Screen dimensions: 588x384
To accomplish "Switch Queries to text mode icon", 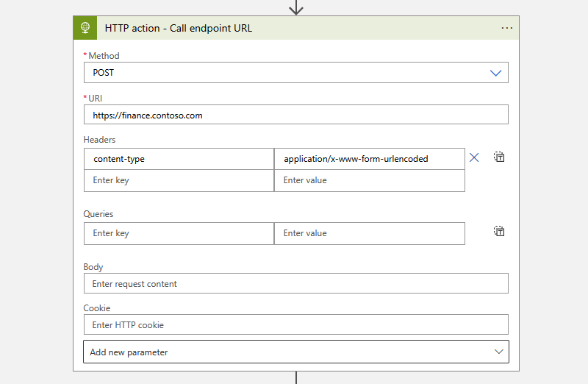I will pyautogui.click(x=499, y=231).
